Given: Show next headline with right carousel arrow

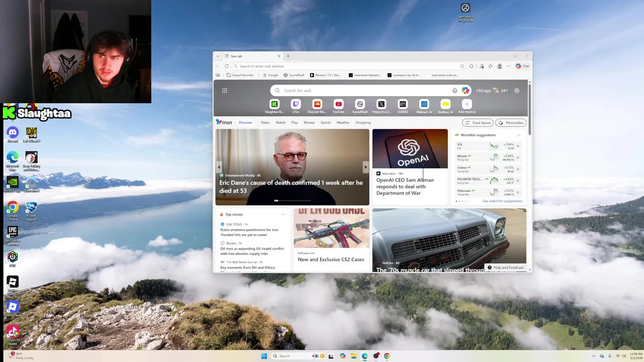Looking at the screenshot, I should (x=366, y=167).
